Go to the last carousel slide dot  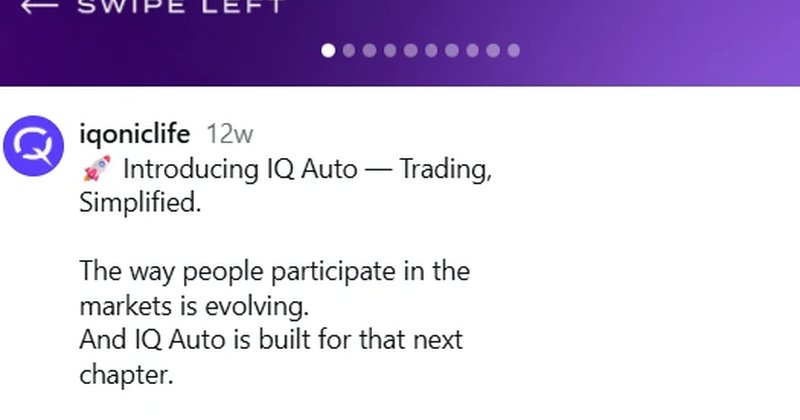513,51
